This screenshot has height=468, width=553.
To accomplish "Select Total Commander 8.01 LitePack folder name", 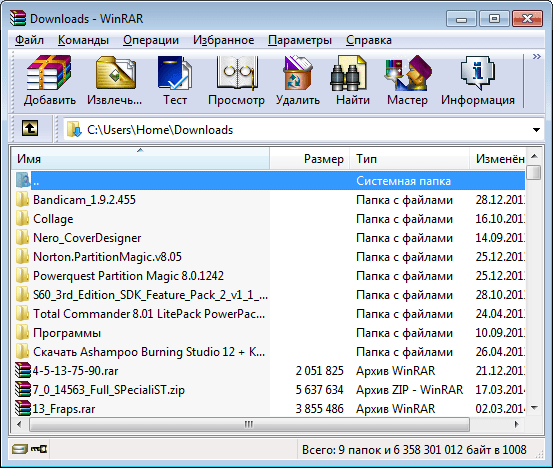I will [149, 314].
